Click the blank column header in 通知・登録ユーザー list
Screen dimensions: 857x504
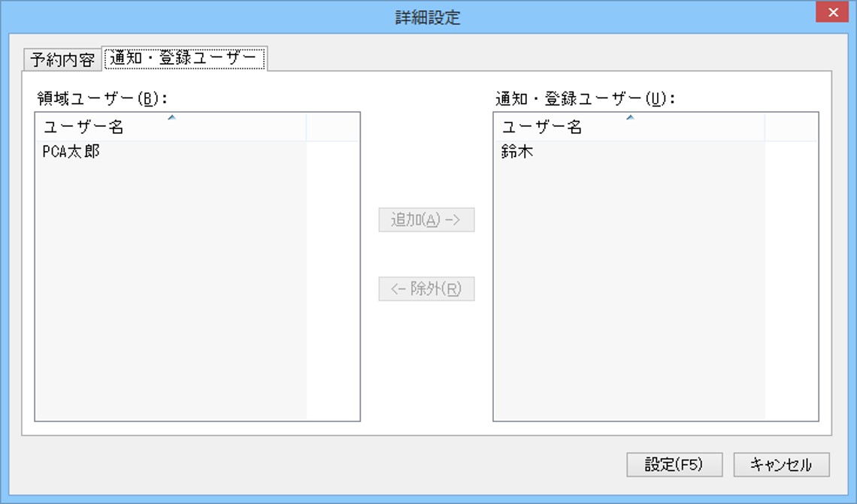click(791, 127)
